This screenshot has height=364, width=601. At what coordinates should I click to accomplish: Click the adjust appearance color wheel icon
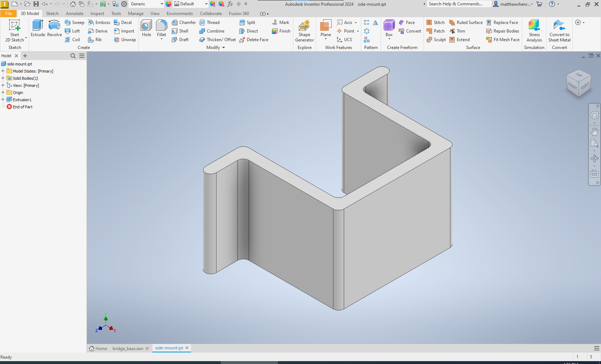coord(212,4)
